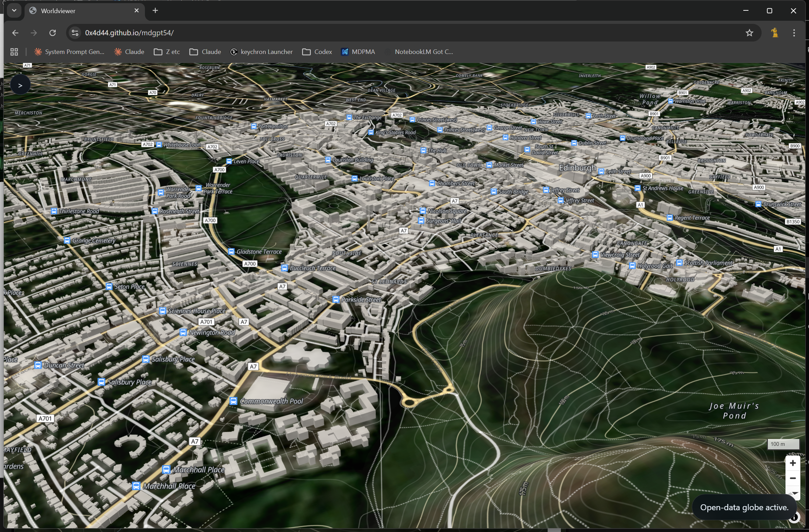This screenshot has height=532, width=809.
Task: Toggle the bookmark star for this page
Action: point(749,33)
